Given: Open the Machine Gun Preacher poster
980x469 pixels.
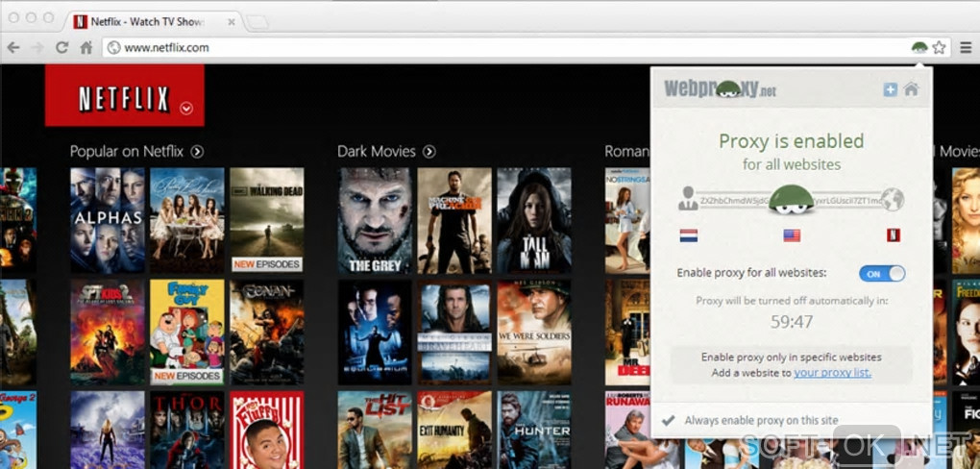Looking at the screenshot, I should pyautogui.click(x=454, y=220).
